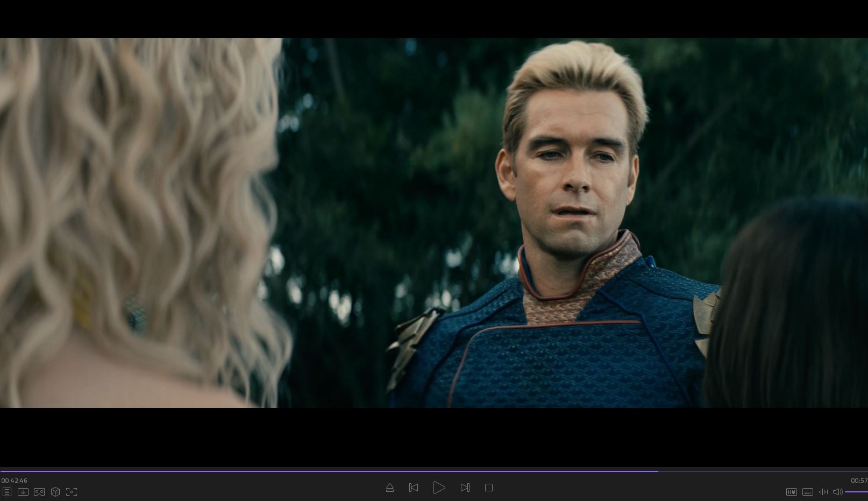Open the audio waveform settings icon
Image resolution: width=868 pixels, height=501 pixels.
point(824,492)
